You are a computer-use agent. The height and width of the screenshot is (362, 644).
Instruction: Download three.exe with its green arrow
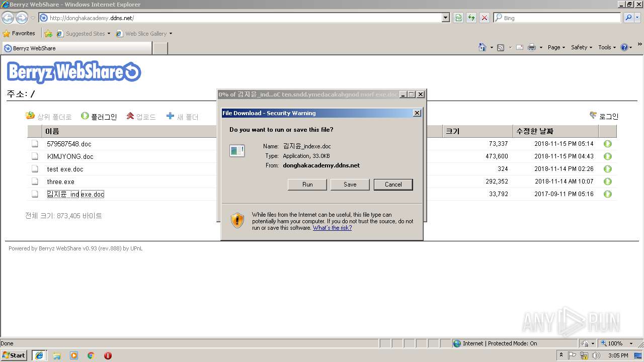coord(608,182)
